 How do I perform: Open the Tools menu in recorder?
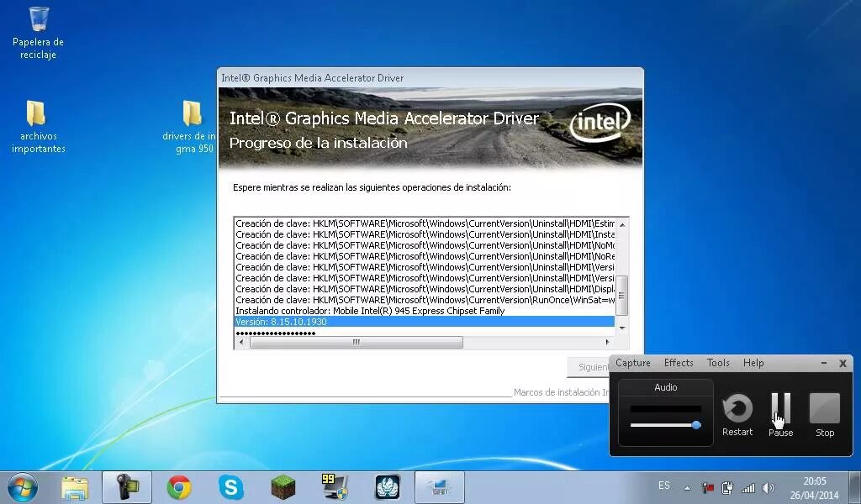pyautogui.click(x=718, y=363)
